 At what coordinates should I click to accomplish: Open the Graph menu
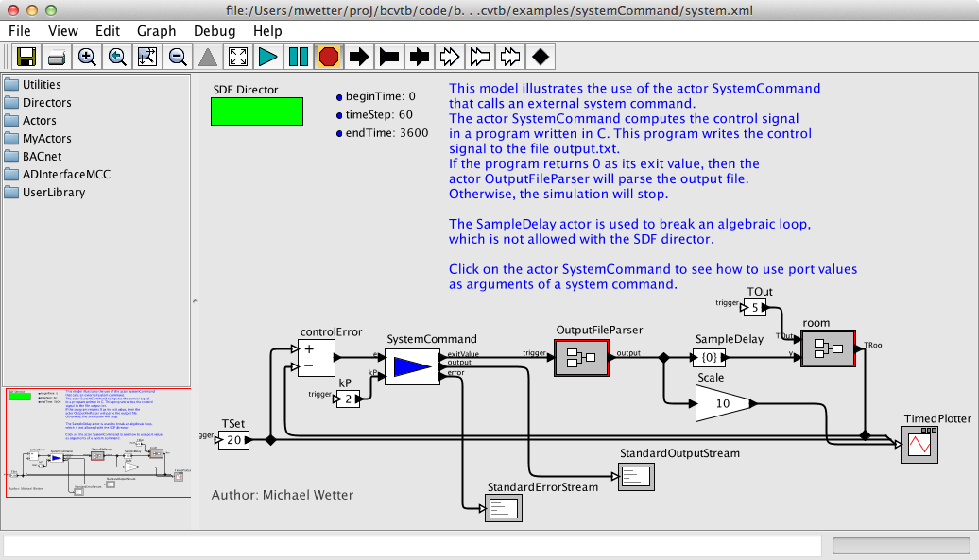pos(156,30)
